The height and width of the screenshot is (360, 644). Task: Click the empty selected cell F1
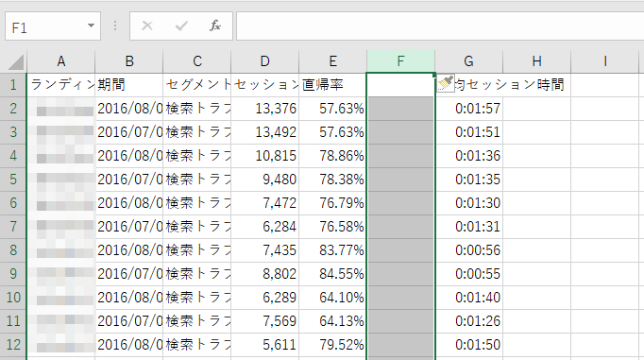401,85
